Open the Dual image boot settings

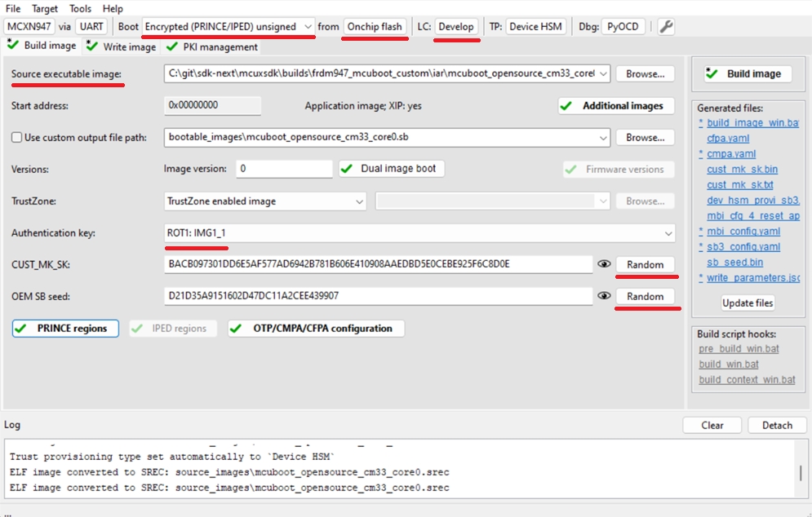click(392, 169)
